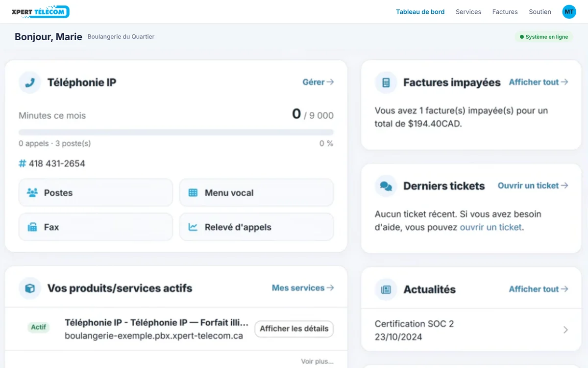Open the Tableau de bord tab
The height and width of the screenshot is (368, 588).
click(x=420, y=12)
